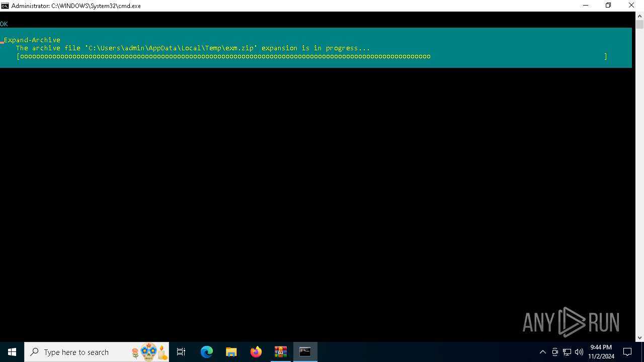Select the cmd.exe taskbar button
Viewport: 644px width, 362px height.
click(x=305, y=352)
